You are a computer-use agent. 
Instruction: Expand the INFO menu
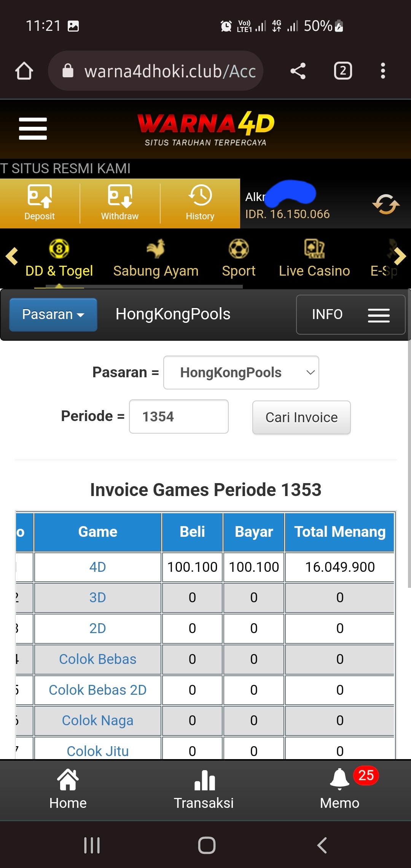(x=350, y=314)
